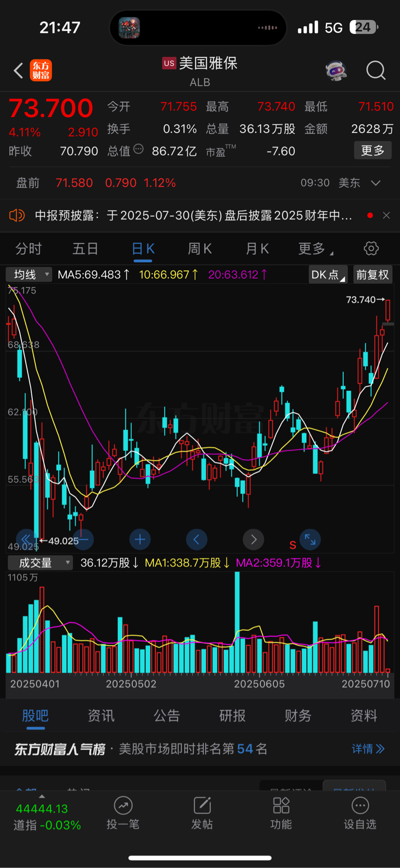Viewport: 400px width, 868px height.
Task: Open the 功能 grid icon
Action: coord(281,805)
